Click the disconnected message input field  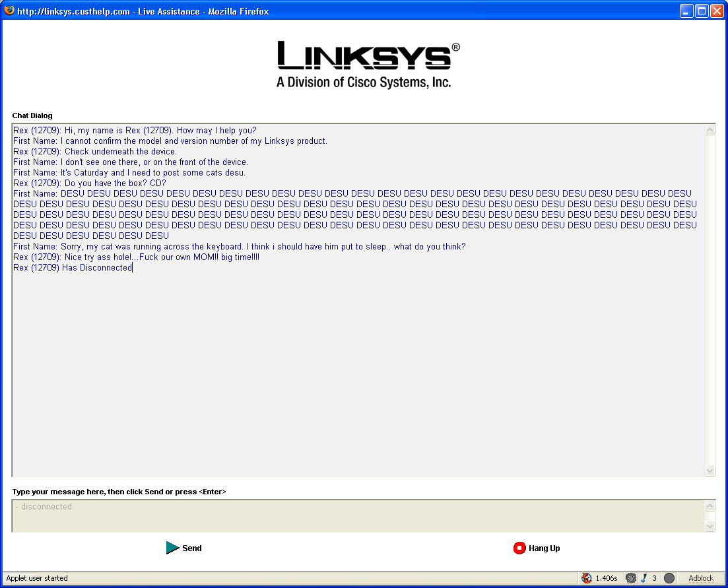358,515
